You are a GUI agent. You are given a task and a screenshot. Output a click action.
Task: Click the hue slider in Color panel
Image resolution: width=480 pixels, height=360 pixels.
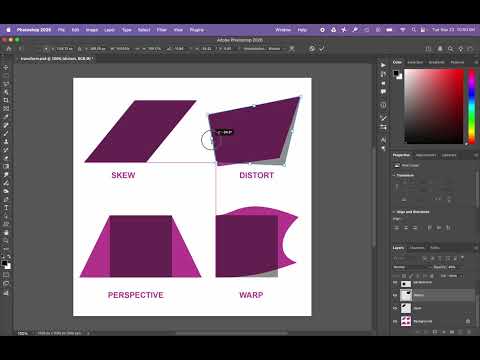[472, 107]
